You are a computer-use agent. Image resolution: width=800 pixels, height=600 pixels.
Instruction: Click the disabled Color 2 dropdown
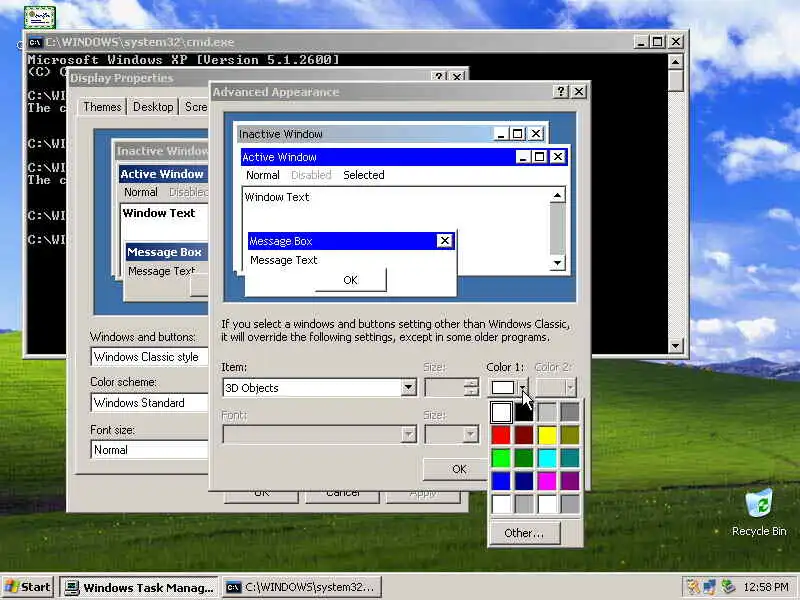(556, 388)
